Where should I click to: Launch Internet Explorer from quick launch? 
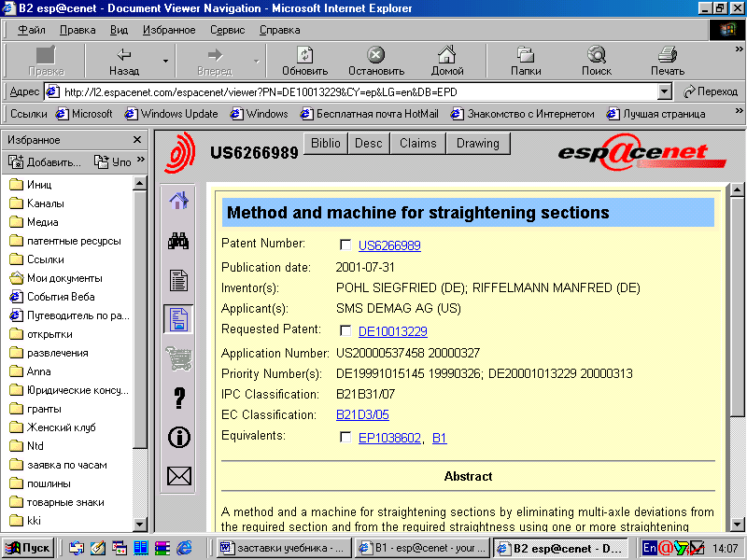[184, 548]
